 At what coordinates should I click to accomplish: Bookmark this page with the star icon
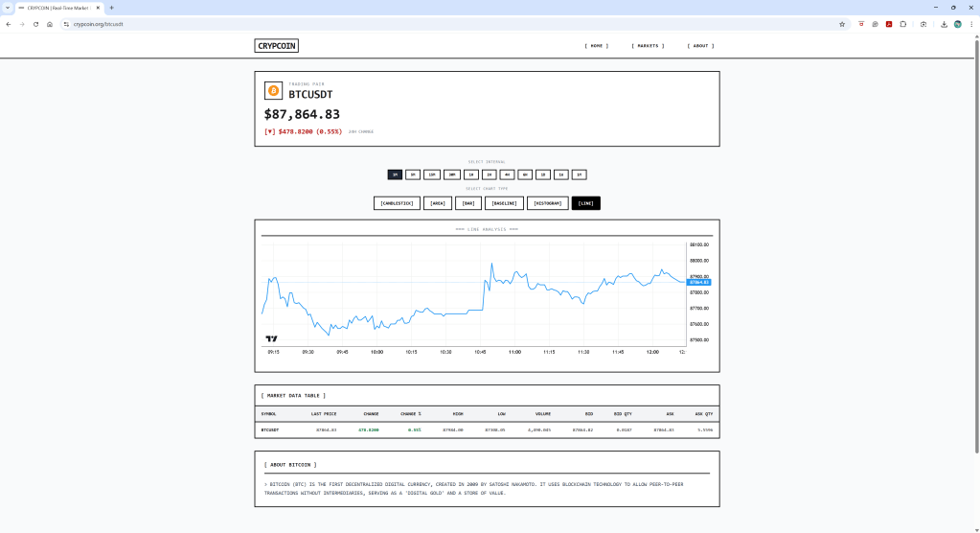(842, 24)
